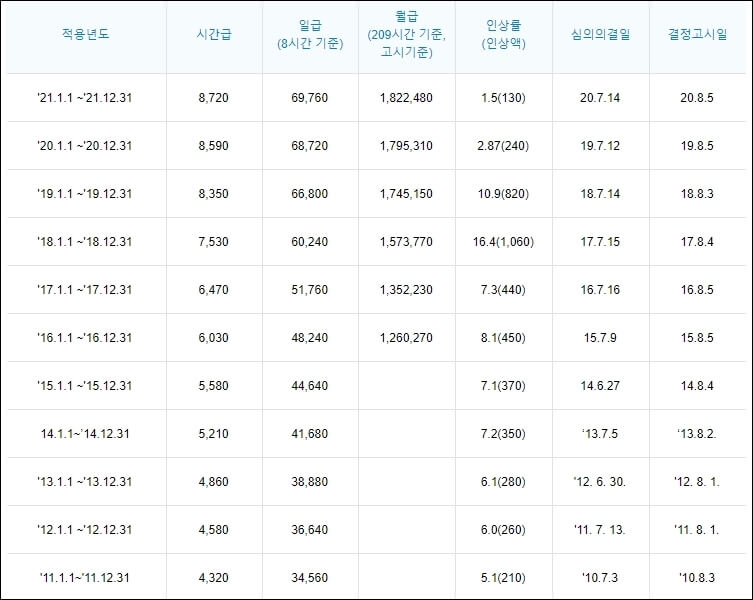Image resolution: width=753 pixels, height=600 pixels.
Task: Select the '11.1.1~'11.12.31 period cell
Action: click(85, 578)
